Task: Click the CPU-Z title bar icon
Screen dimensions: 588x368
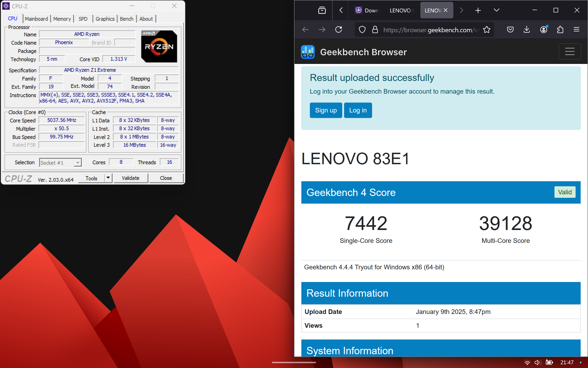Action: pos(6,6)
